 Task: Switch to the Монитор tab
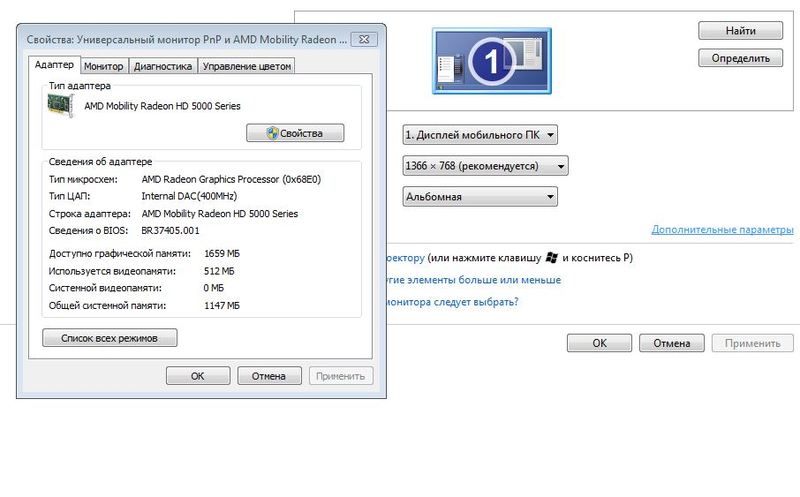tap(104, 66)
